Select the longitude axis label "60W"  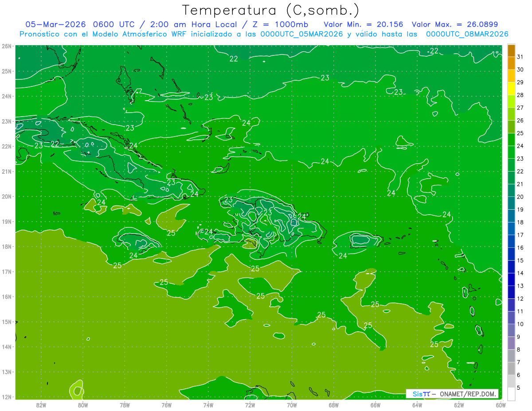501,404
